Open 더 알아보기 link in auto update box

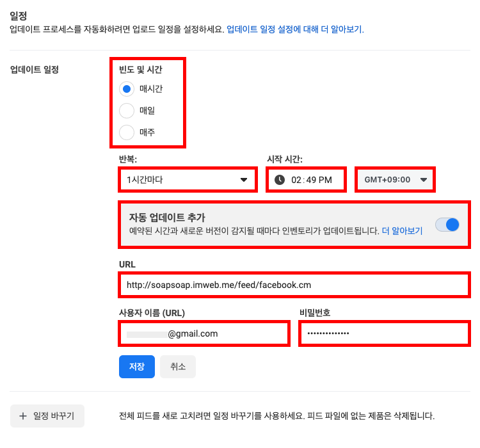point(402,231)
